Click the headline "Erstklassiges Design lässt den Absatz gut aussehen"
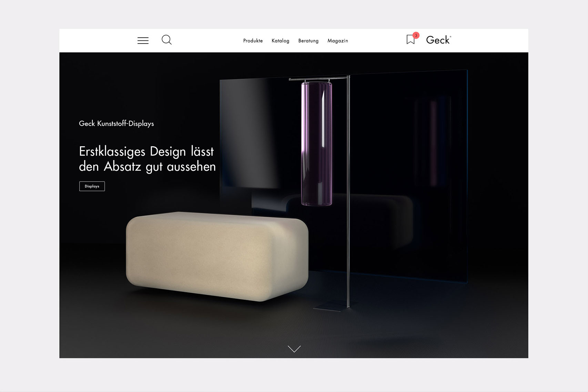 pyautogui.click(x=147, y=159)
